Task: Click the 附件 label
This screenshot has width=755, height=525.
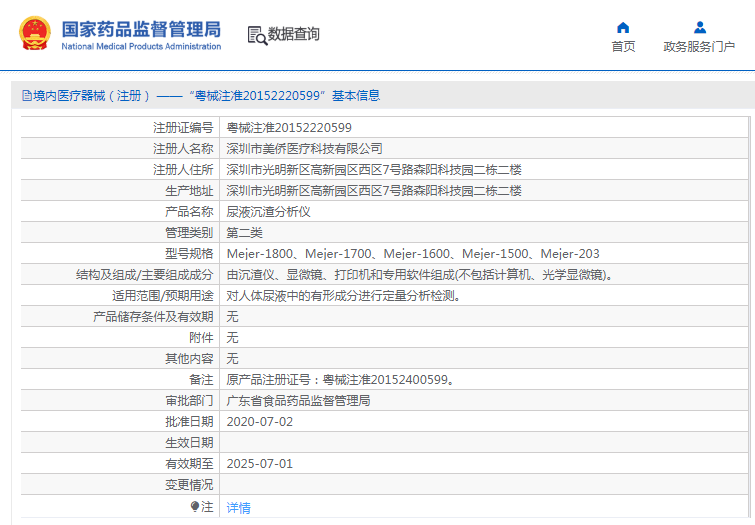Action: [x=201, y=338]
